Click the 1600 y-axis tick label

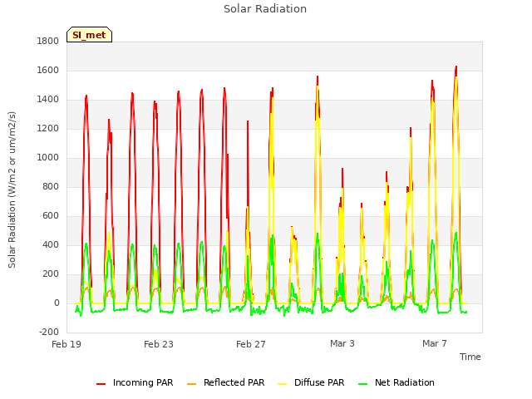[48, 70]
